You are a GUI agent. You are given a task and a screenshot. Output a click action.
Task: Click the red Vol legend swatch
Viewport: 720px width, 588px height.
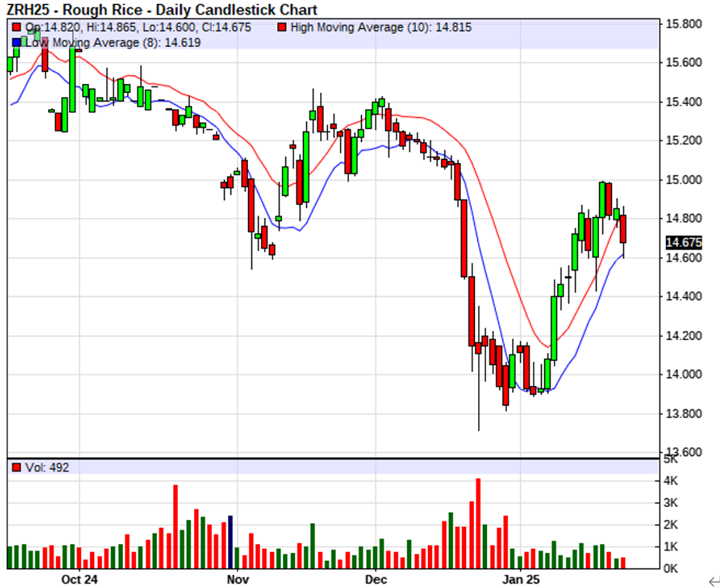[x=17, y=468]
